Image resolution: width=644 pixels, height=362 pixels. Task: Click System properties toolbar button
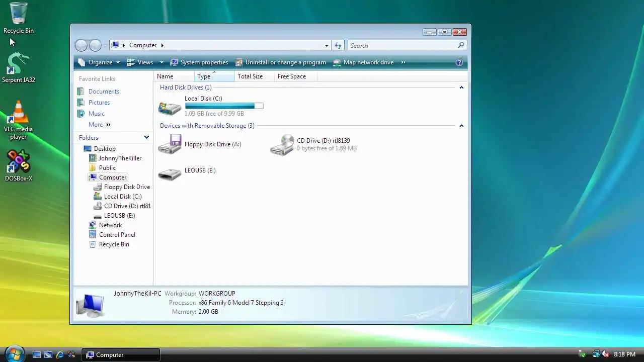coord(199,62)
